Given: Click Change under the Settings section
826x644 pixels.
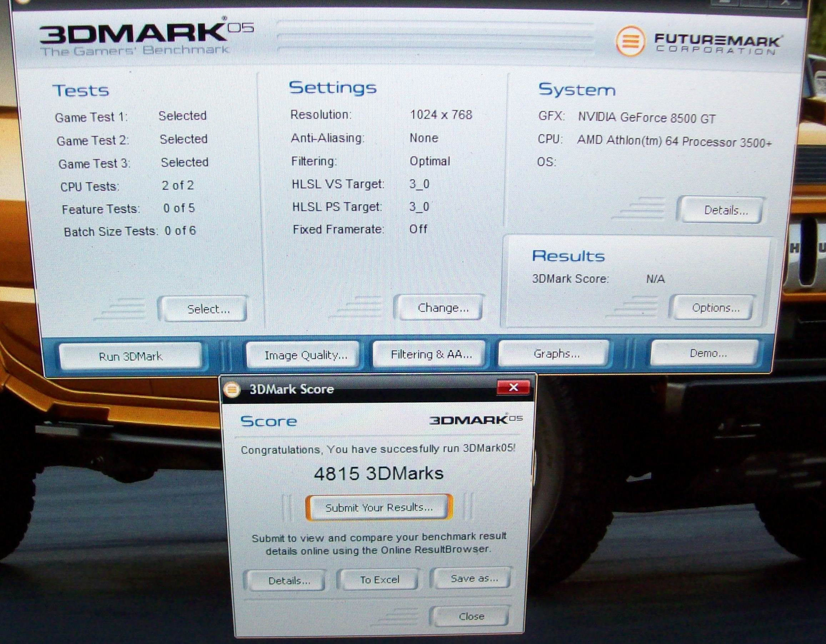Looking at the screenshot, I should [x=442, y=308].
